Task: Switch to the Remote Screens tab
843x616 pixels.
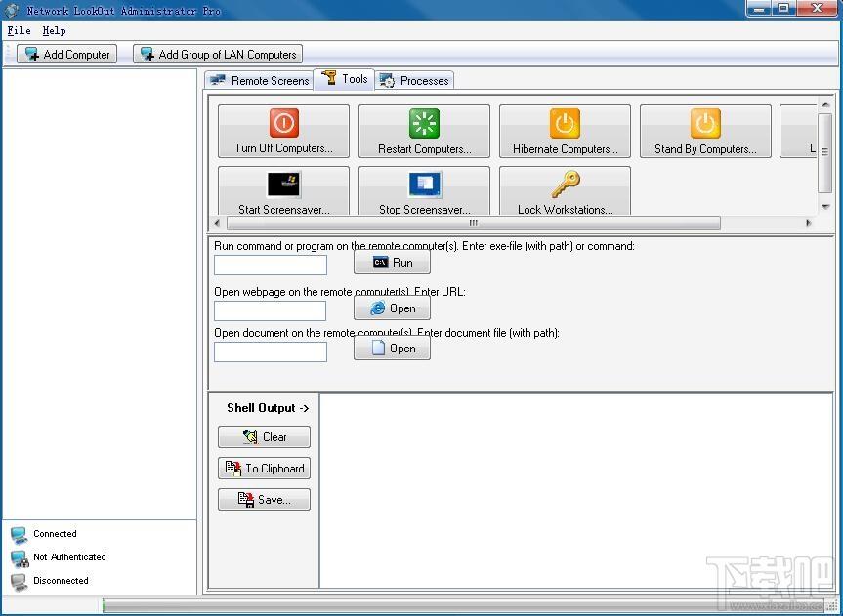Action: click(x=259, y=81)
